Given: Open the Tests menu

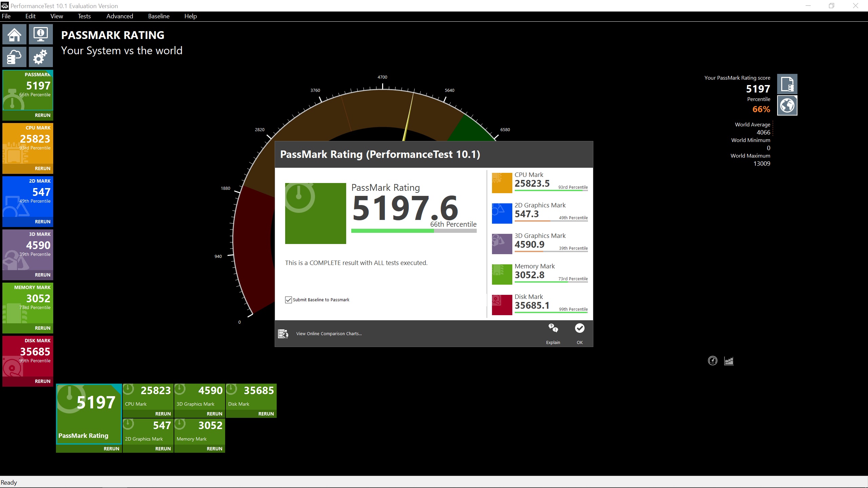Looking at the screenshot, I should [84, 16].
